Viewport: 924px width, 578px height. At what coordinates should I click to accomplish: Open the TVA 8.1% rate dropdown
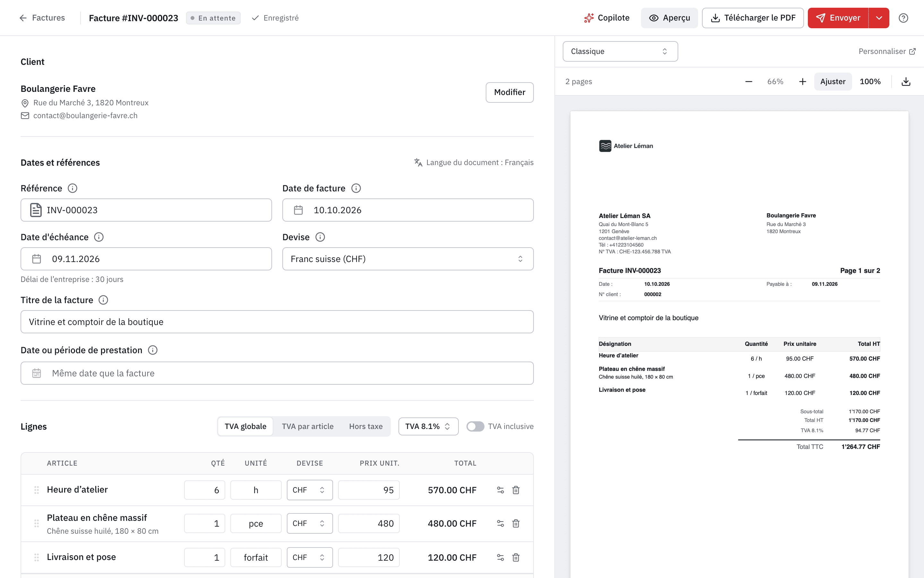(428, 426)
